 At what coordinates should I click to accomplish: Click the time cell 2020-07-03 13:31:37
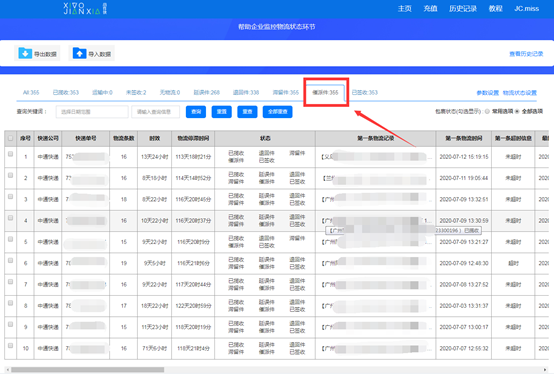(464, 306)
